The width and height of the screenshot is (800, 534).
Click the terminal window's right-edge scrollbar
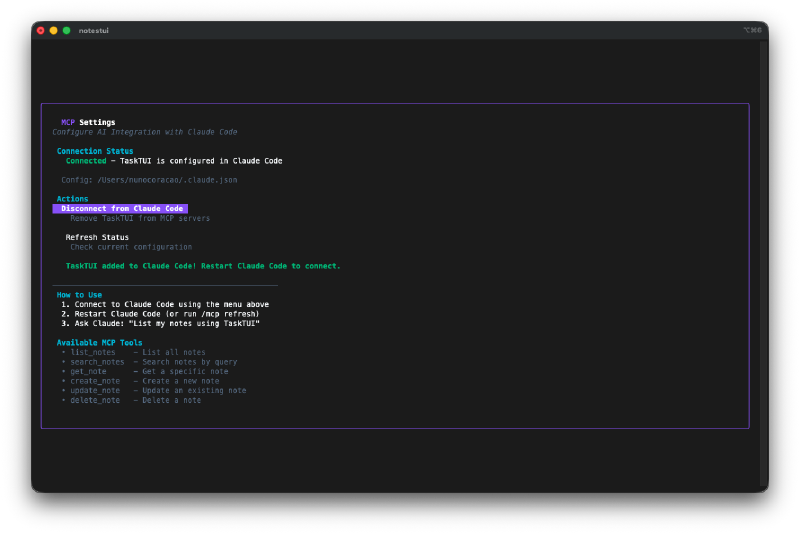point(764,265)
